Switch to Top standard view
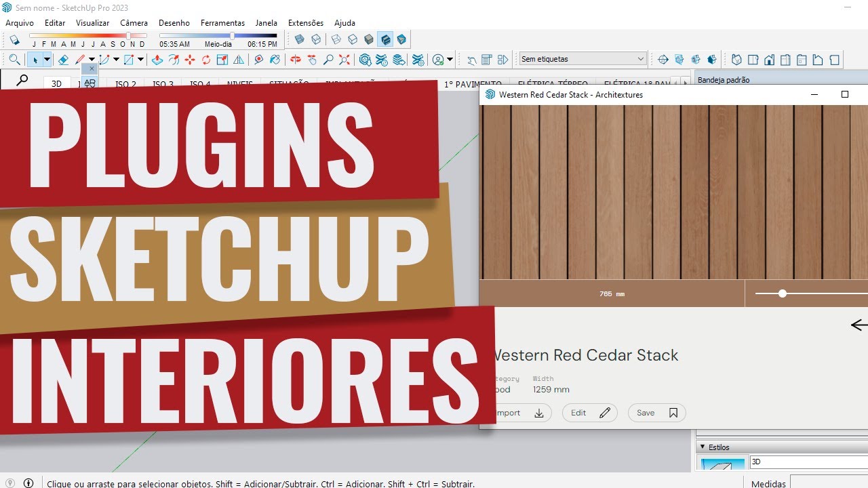Image resolution: width=868 pixels, height=488 pixels. point(753,60)
